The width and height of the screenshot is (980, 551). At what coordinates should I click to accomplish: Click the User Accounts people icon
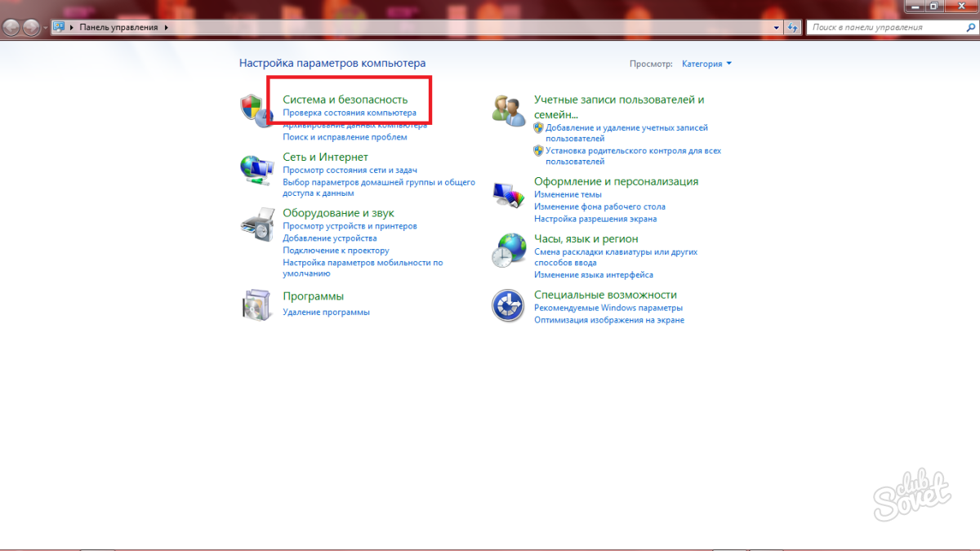pos(508,110)
